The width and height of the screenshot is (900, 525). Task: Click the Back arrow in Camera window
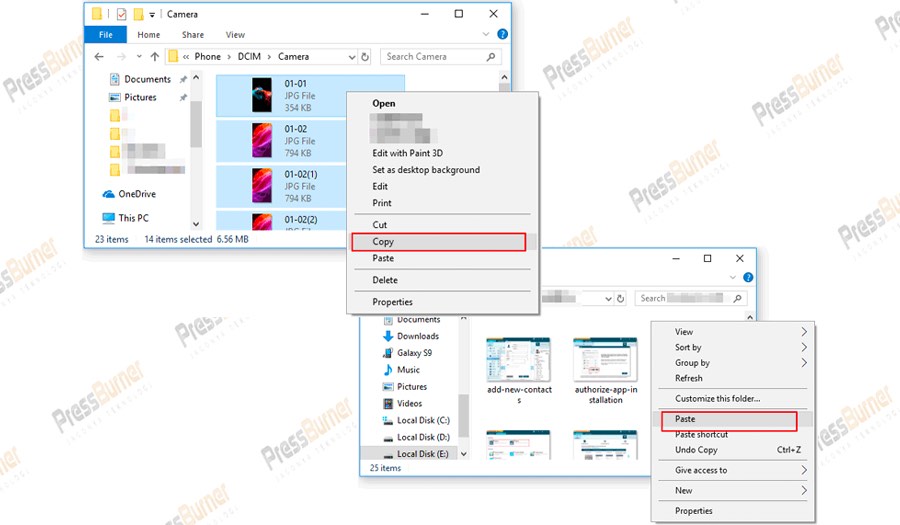(97, 57)
